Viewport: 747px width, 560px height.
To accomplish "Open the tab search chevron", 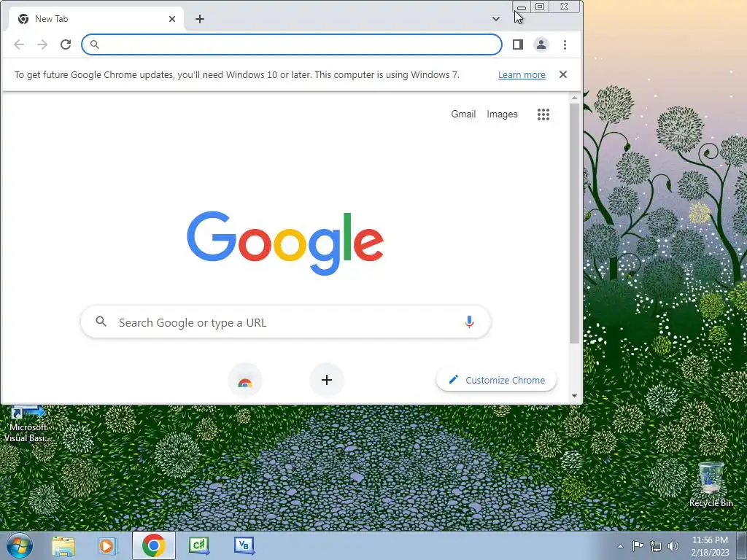I will 496,19.
